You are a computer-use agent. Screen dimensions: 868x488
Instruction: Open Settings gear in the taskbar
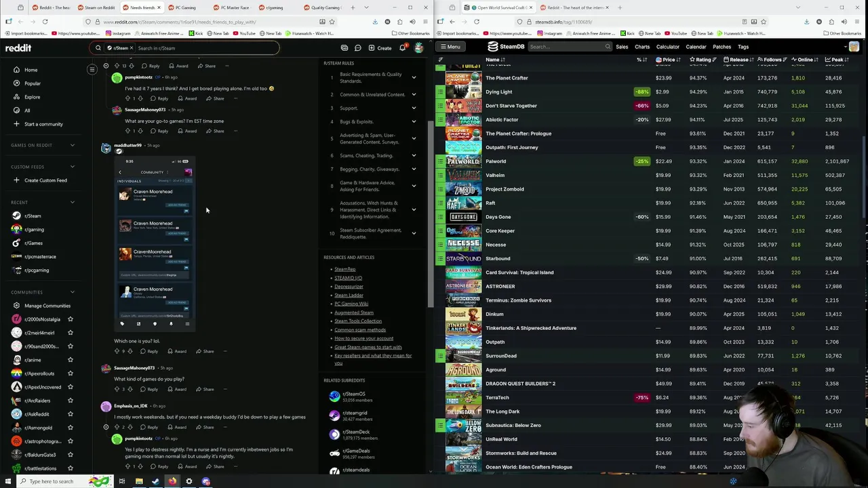coord(189,481)
